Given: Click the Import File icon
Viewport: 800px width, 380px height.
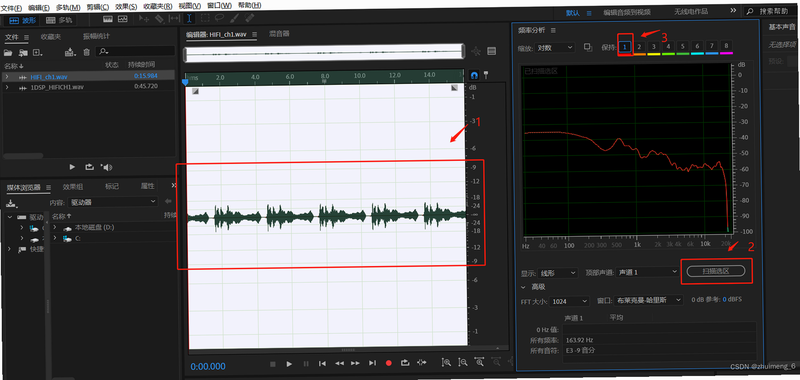Looking at the screenshot, I should [22, 53].
